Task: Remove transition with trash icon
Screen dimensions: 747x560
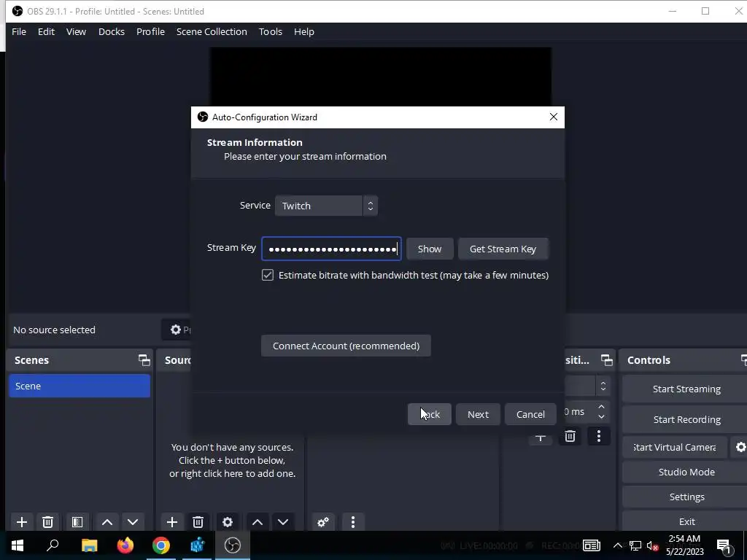Action: [x=570, y=436]
